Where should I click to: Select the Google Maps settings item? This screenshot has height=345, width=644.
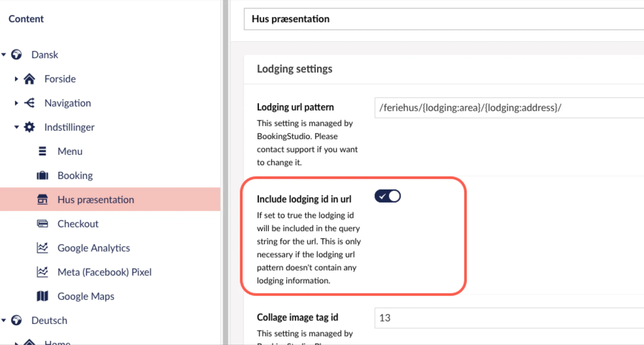[86, 296]
